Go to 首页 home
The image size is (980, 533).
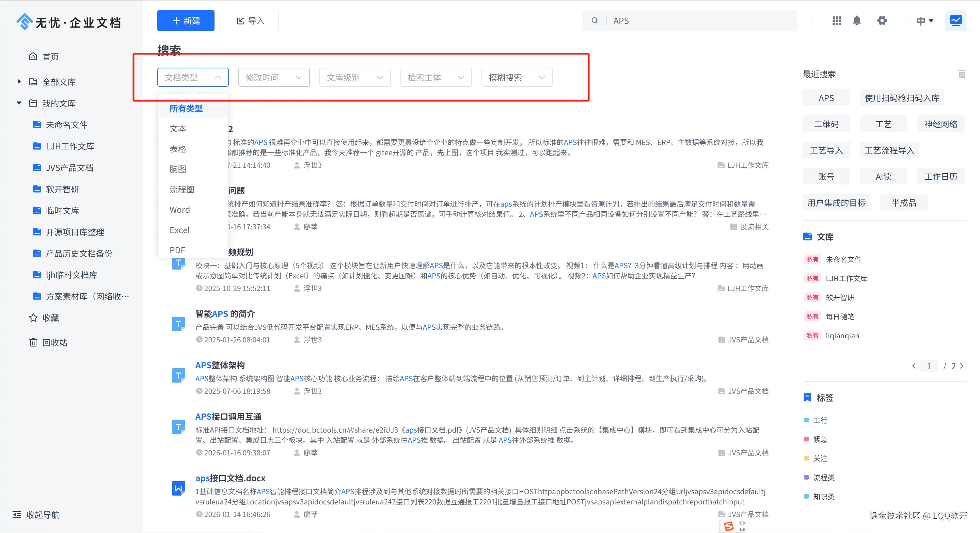point(50,56)
